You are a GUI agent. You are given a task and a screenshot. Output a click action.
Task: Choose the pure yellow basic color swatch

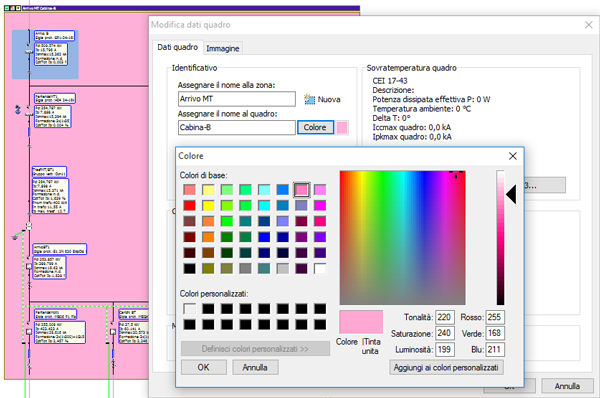point(208,206)
